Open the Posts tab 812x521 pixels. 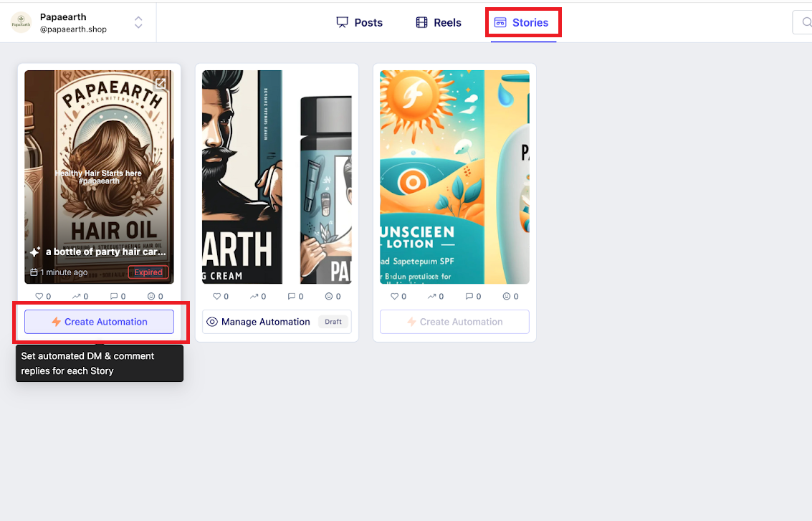click(x=359, y=23)
